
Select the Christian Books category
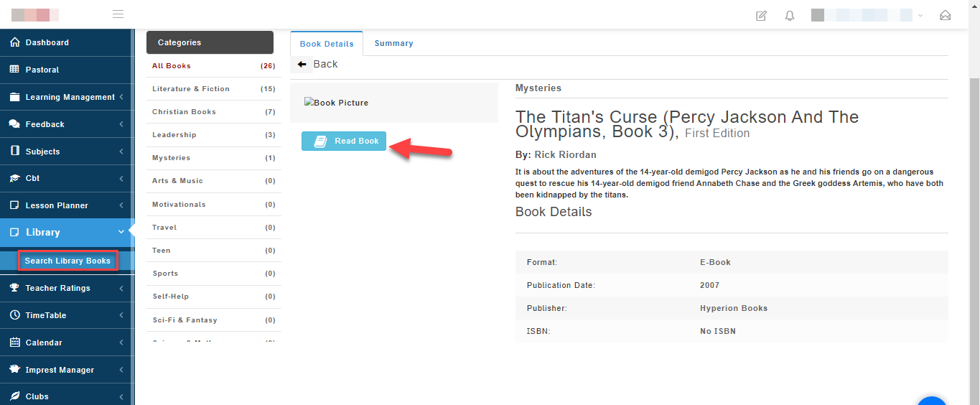pyautogui.click(x=214, y=112)
